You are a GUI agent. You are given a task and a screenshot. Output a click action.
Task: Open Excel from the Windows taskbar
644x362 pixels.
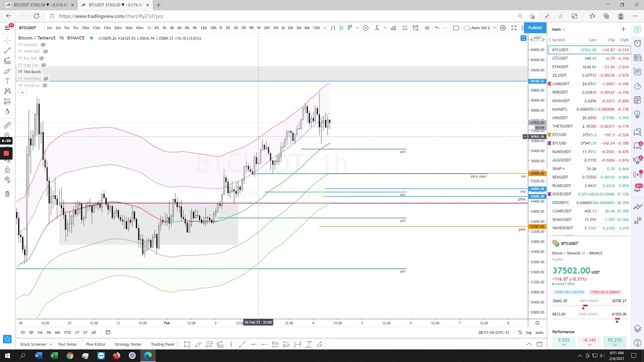click(x=54, y=356)
